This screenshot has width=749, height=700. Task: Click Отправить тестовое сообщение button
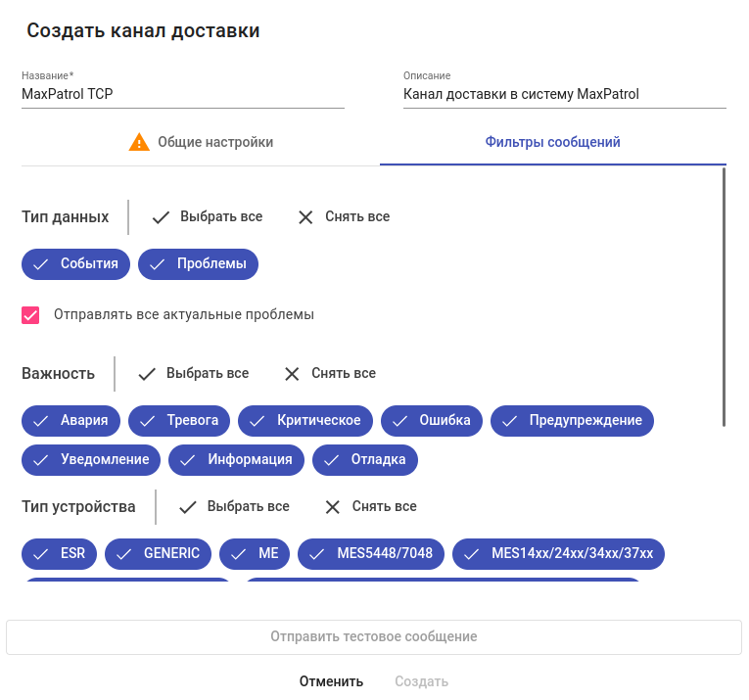(374, 637)
